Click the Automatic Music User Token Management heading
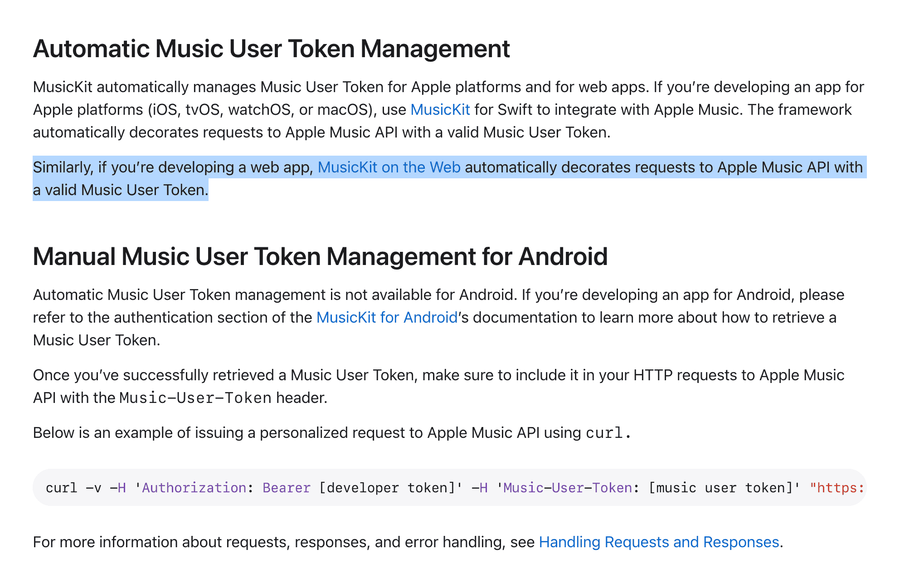Image resolution: width=924 pixels, height=579 pixels. click(271, 49)
